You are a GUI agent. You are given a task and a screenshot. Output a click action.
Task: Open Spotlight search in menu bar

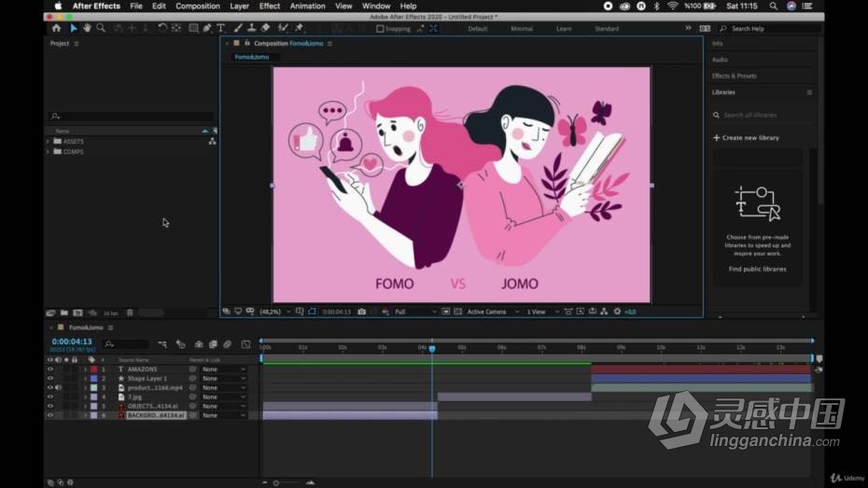[774, 7]
